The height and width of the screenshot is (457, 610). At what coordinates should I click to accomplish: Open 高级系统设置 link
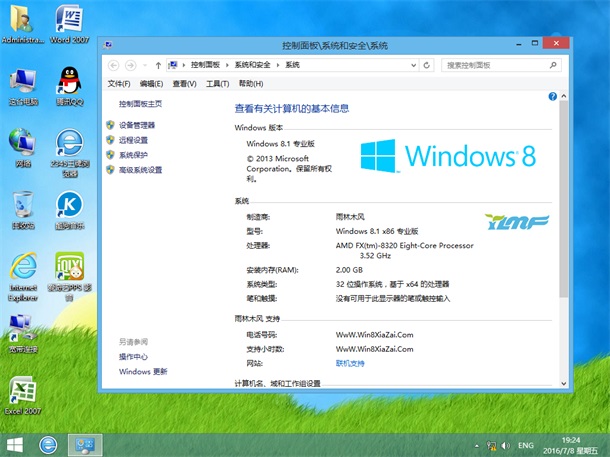140,170
